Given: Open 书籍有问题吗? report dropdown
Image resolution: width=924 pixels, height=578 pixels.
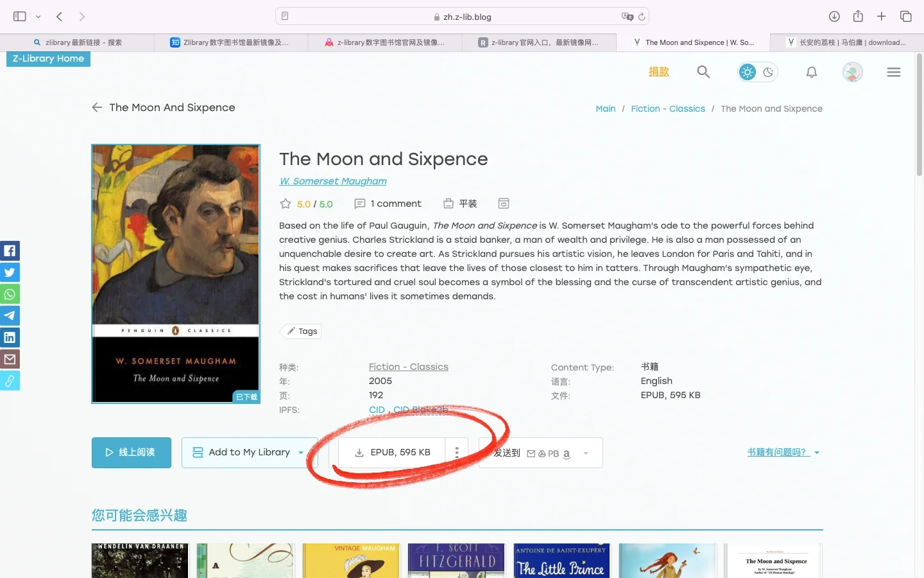Looking at the screenshot, I should click(x=783, y=452).
